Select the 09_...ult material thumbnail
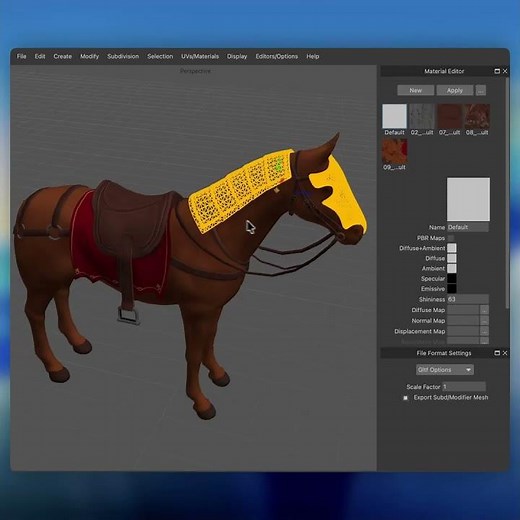 point(394,151)
